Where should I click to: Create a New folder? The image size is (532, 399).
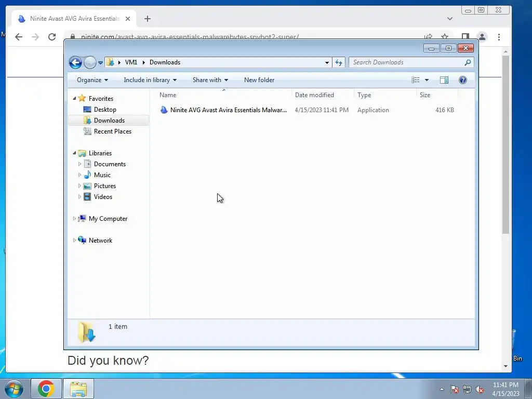[x=259, y=80]
